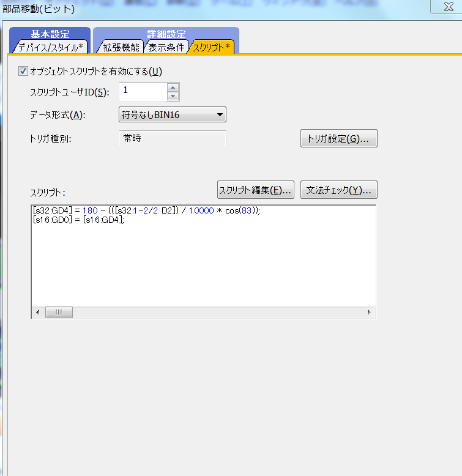Viewport: 462px width, 476px height.
Task: Increase script user ID with up arrow
Action: [173, 87]
